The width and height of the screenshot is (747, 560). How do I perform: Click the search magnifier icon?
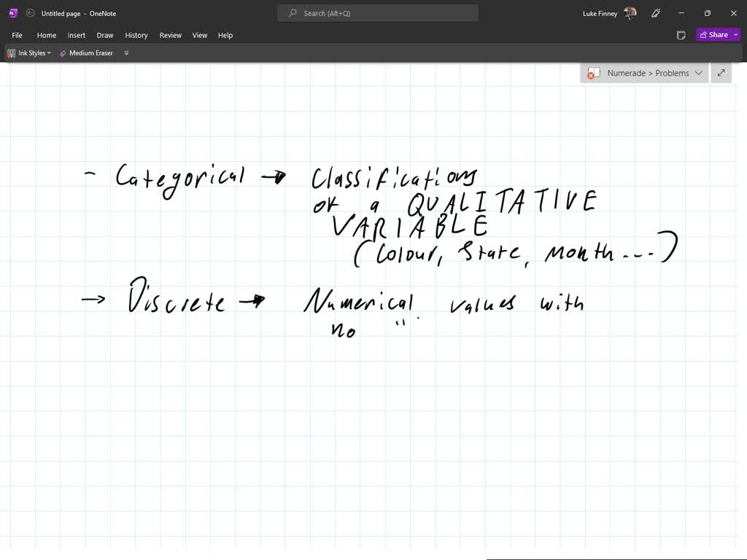pos(293,13)
